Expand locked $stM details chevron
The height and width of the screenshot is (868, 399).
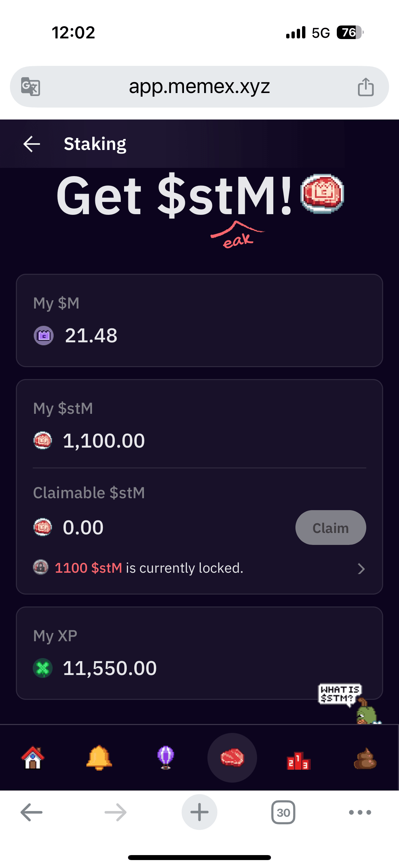(x=361, y=569)
